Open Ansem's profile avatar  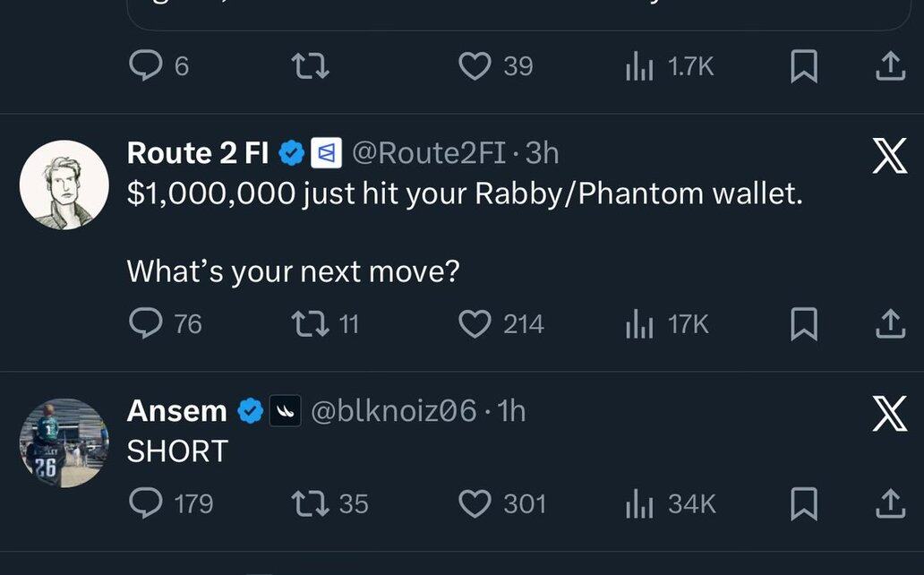64,442
